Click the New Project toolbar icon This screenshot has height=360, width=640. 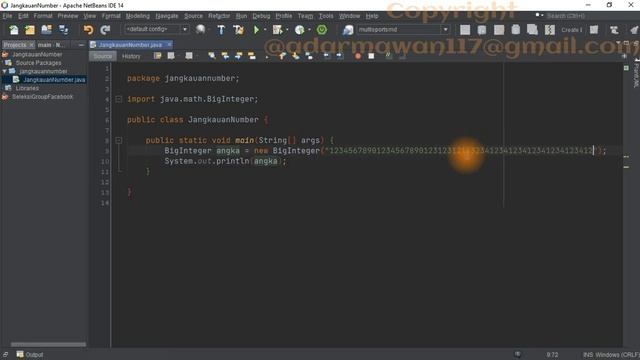pyautogui.click(x=30, y=30)
